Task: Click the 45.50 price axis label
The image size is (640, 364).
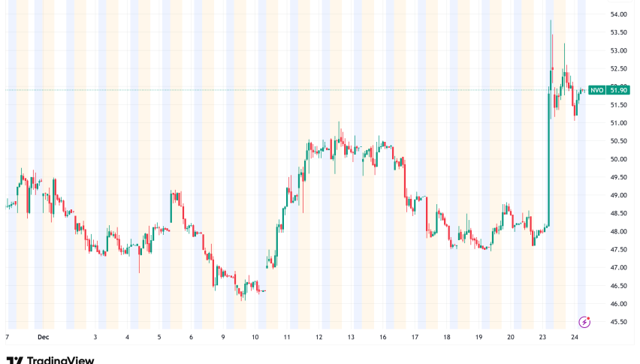Action: pyautogui.click(x=618, y=322)
